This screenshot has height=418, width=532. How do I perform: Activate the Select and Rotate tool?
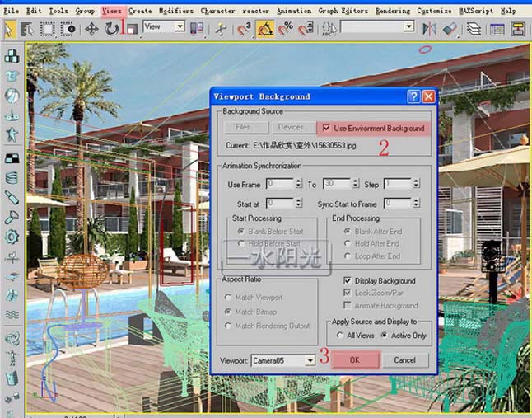click(112, 29)
